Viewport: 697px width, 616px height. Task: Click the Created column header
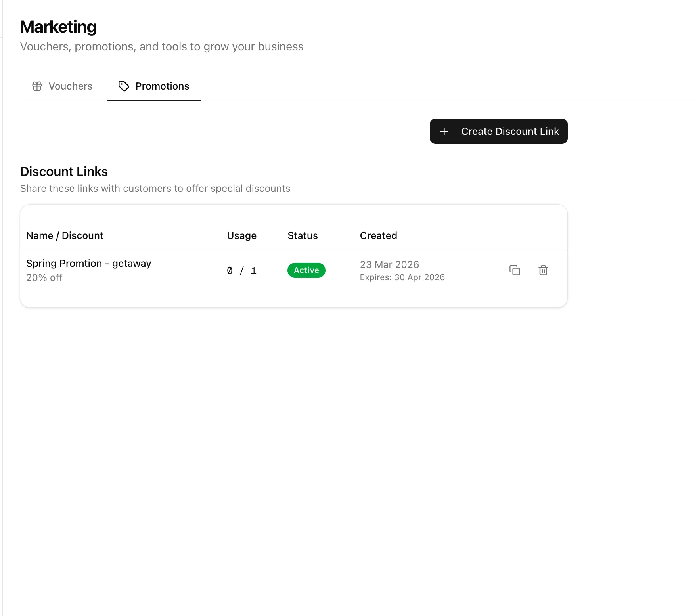(x=378, y=235)
